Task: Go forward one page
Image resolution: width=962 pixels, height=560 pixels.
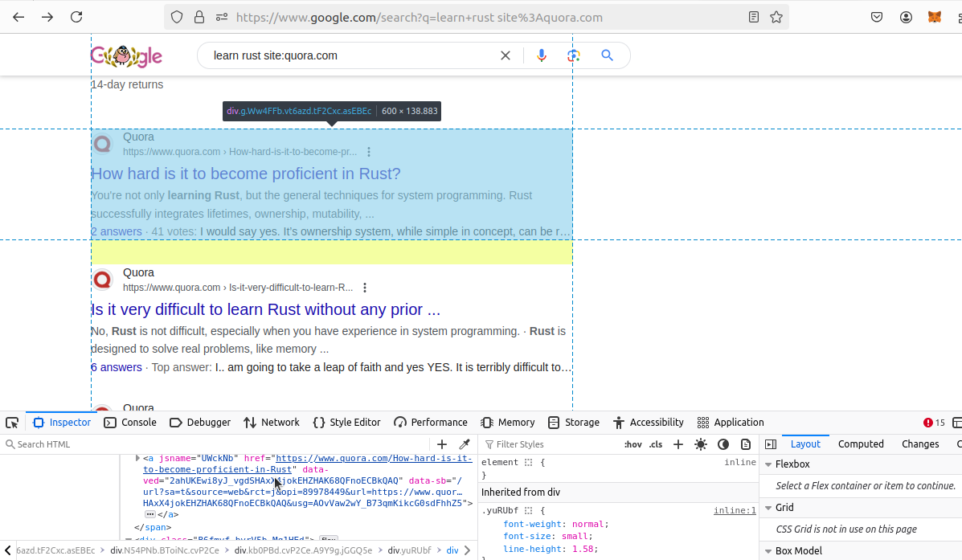Action: click(47, 17)
